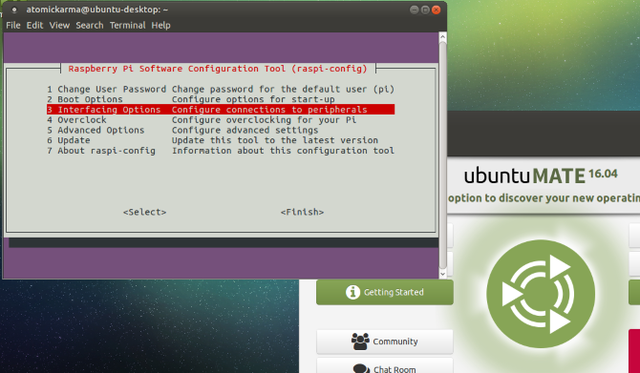Viewport: 640px width, 373px height.
Task: Select 3 Interfacing Options highlighted row
Action: pyautogui.click(x=220, y=109)
